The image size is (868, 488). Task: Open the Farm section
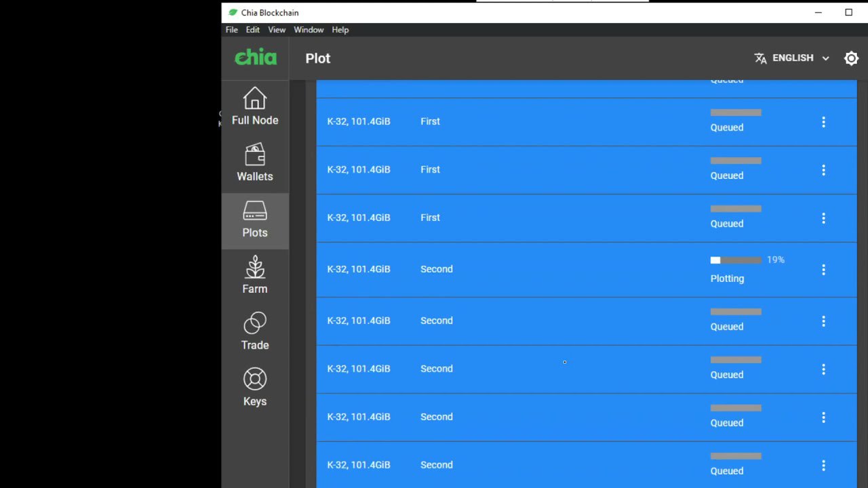pyautogui.click(x=255, y=276)
